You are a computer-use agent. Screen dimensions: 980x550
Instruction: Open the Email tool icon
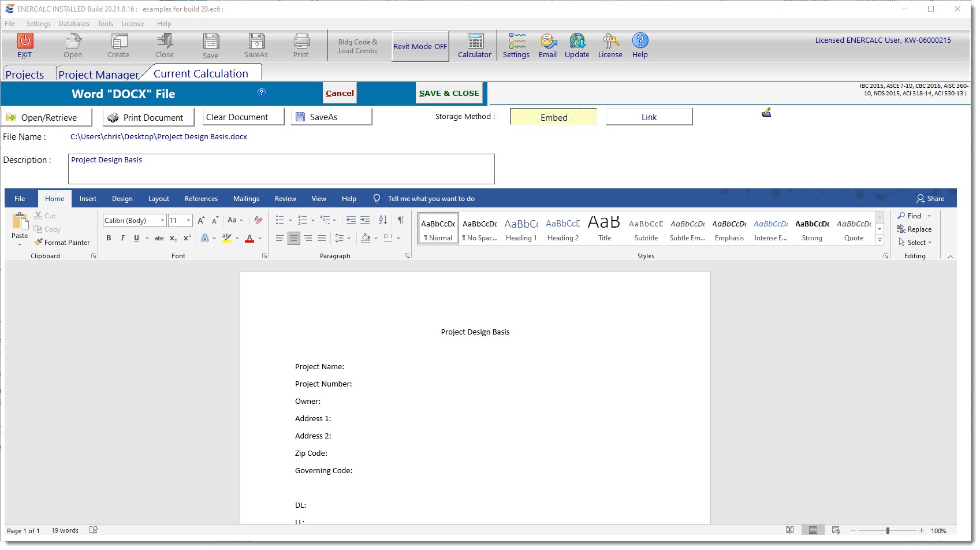547,46
